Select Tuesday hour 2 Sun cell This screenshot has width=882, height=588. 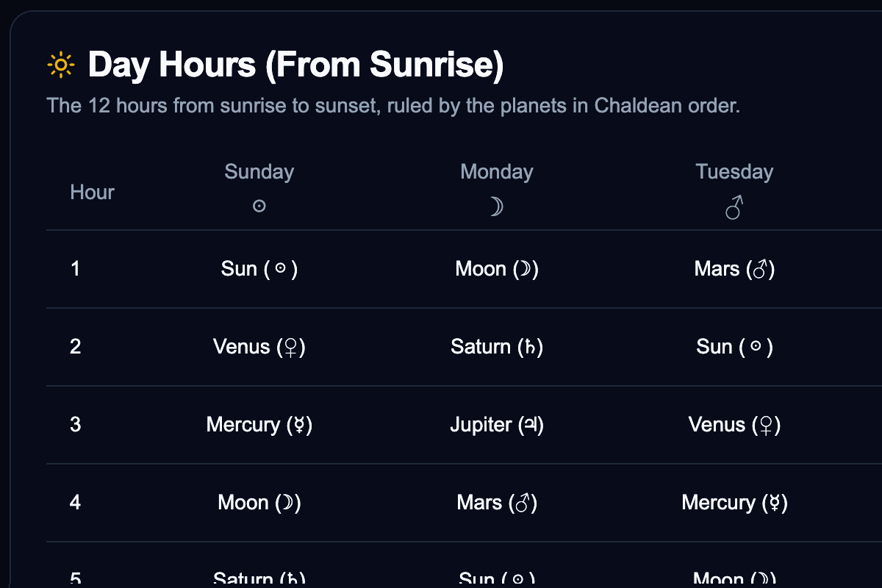pyautogui.click(x=734, y=347)
